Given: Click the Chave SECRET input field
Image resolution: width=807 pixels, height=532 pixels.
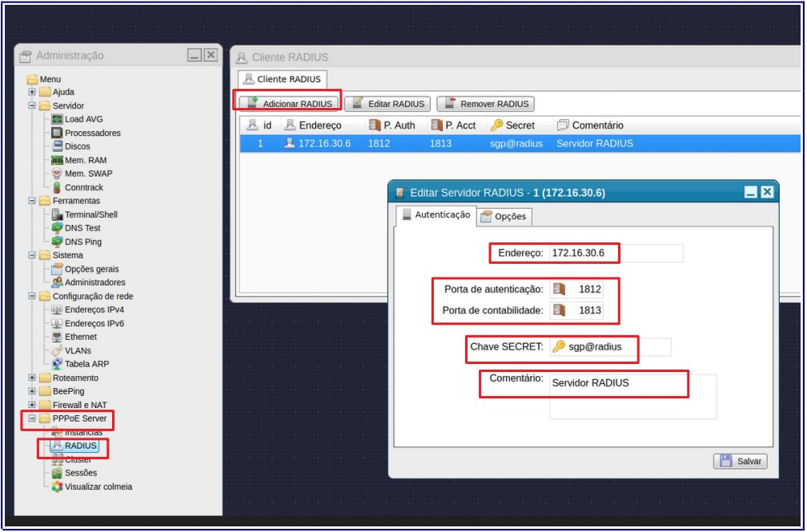Looking at the screenshot, I should [618, 346].
